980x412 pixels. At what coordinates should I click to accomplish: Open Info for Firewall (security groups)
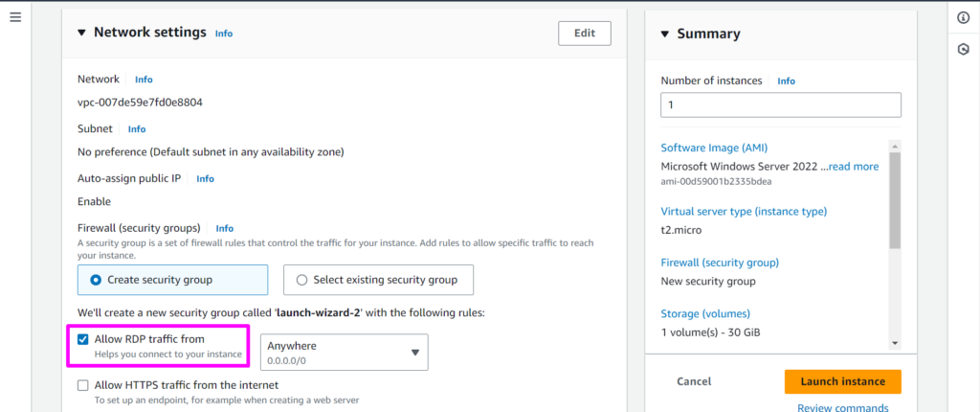225,228
